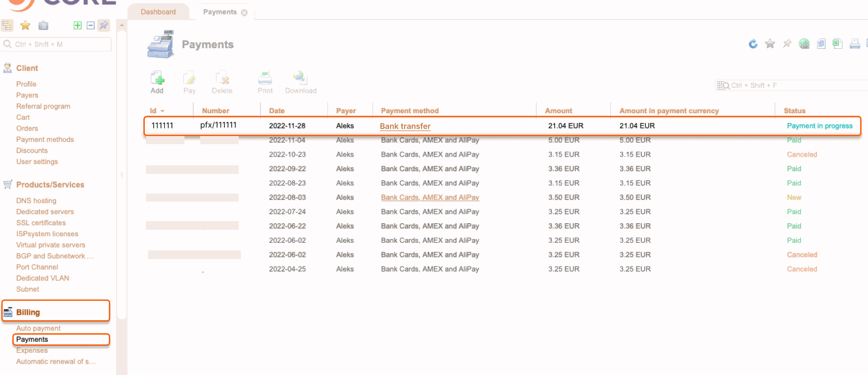868x375 pixels.
Task: Click the Ctrl+Shift+M menu search field
Action: pyautogui.click(x=57, y=44)
